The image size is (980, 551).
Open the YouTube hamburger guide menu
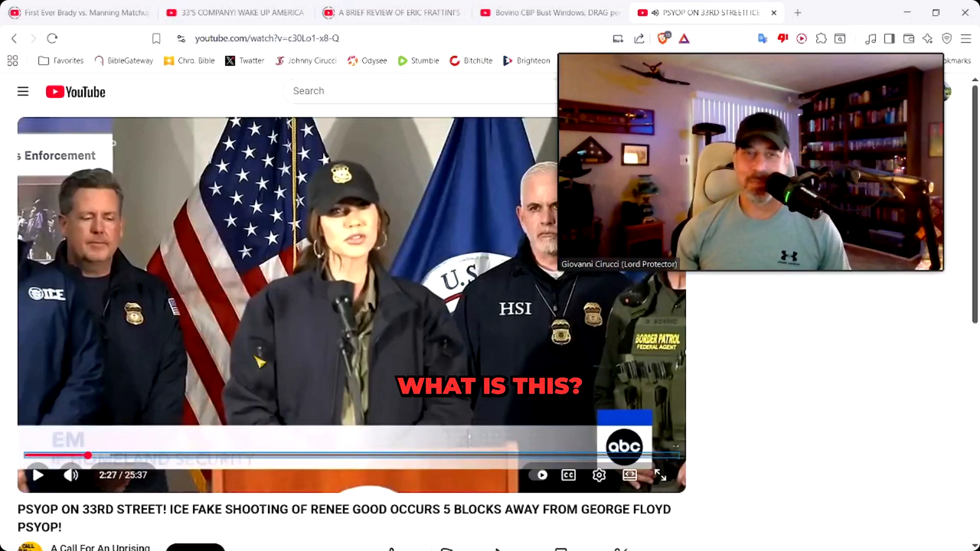tap(23, 92)
